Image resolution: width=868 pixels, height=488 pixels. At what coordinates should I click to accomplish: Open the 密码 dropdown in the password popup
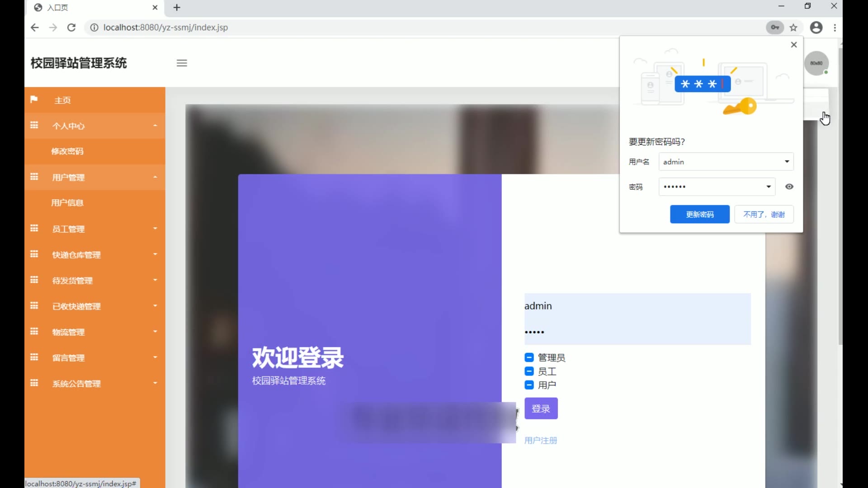pyautogui.click(x=769, y=187)
